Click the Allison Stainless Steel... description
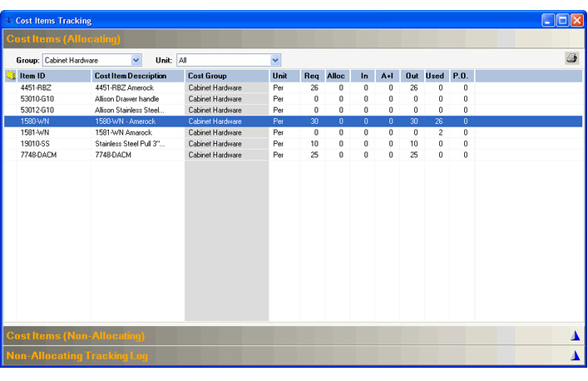Viewport: 588px width, 381px height. click(130, 111)
